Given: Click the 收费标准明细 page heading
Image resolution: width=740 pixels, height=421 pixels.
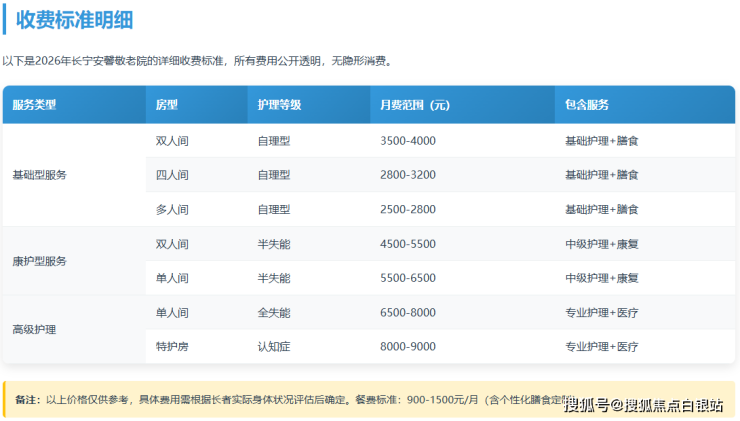Looking at the screenshot, I should pos(74,19).
